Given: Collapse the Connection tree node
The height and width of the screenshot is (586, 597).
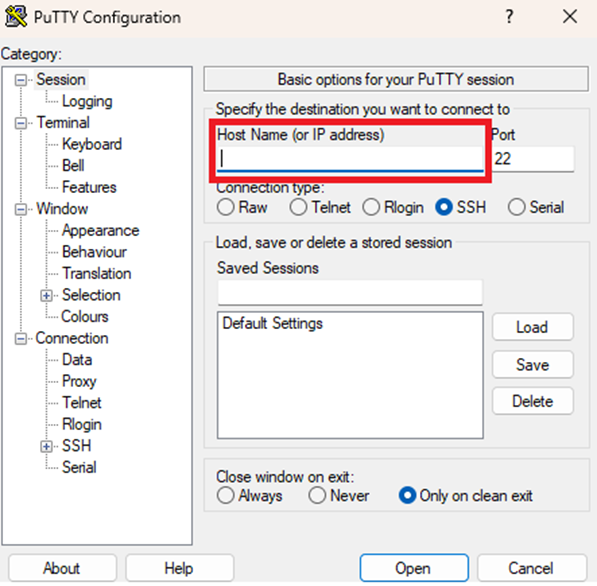Looking at the screenshot, I should [21, 339].
